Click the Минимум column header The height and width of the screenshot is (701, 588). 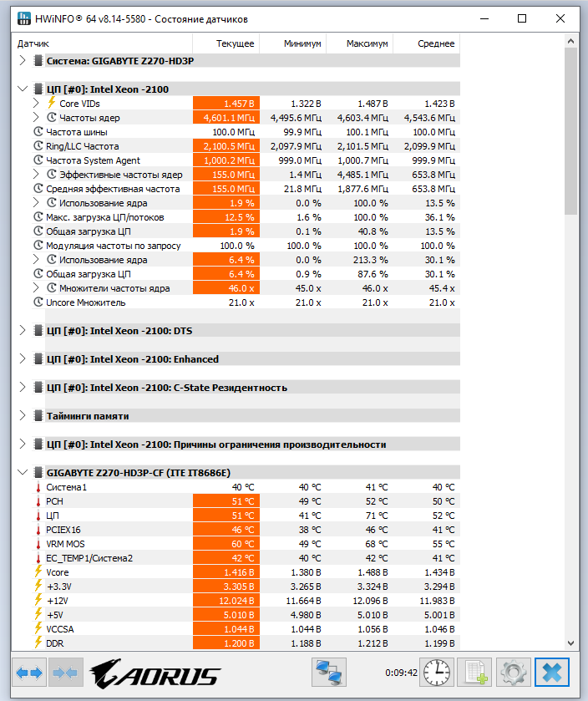tap(292, 43)
